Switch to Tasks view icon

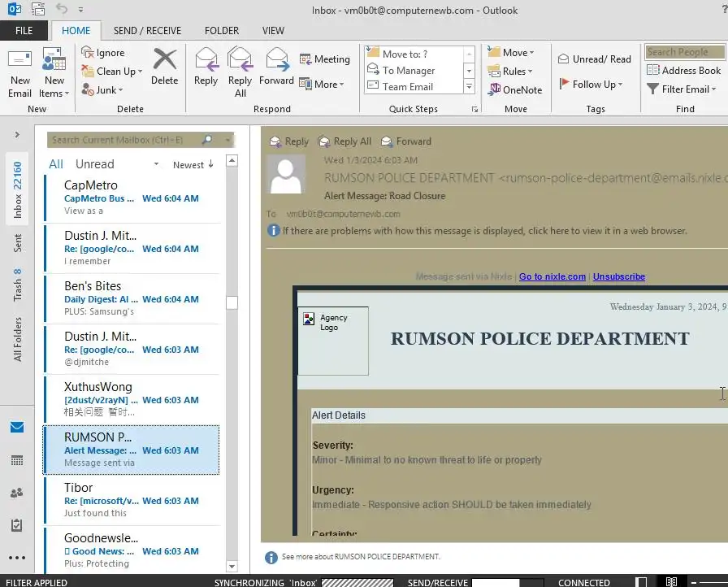(x=17, y=525)
